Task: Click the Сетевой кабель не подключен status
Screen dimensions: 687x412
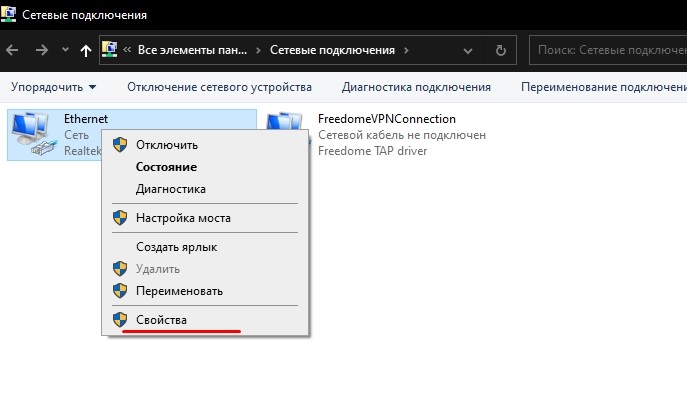Action: point(402,135)
